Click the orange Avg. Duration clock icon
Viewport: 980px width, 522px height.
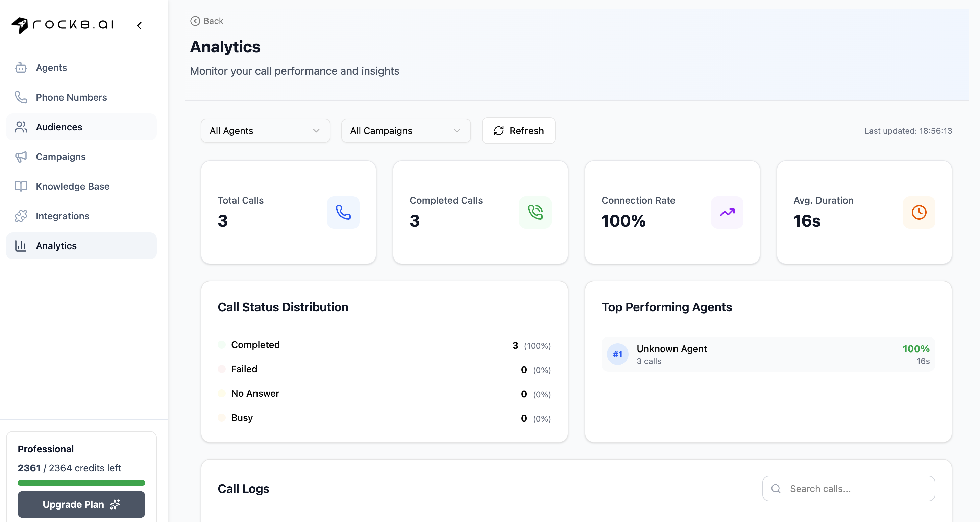coord(919,212)
